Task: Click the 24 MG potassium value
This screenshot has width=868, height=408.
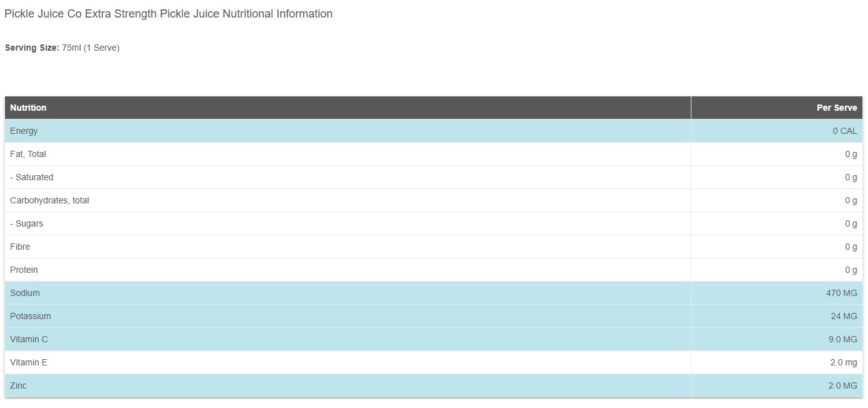Action: tap(844, 316)
